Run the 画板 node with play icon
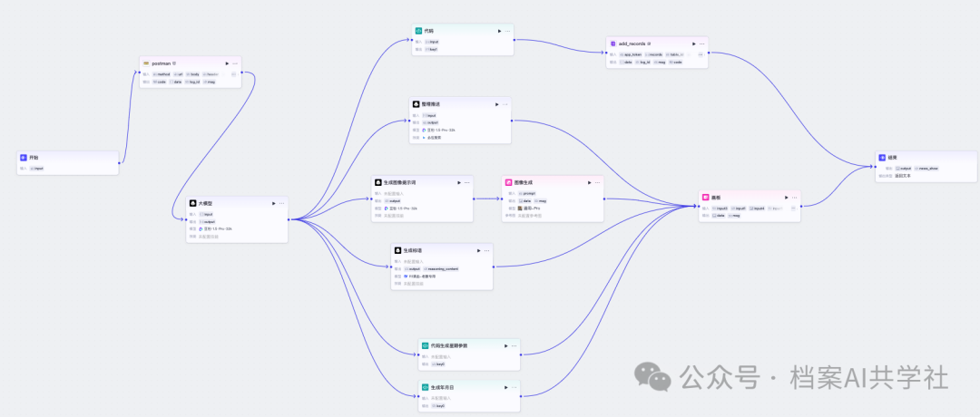980x417 pixels. pyautogui.click(x=786, y=198)
